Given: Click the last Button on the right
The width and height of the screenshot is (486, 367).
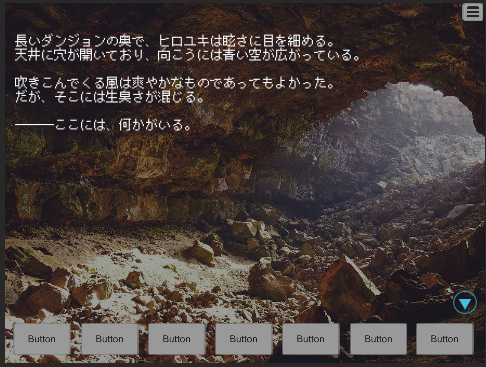Looking at the screenshot, I should click(445, 339).
